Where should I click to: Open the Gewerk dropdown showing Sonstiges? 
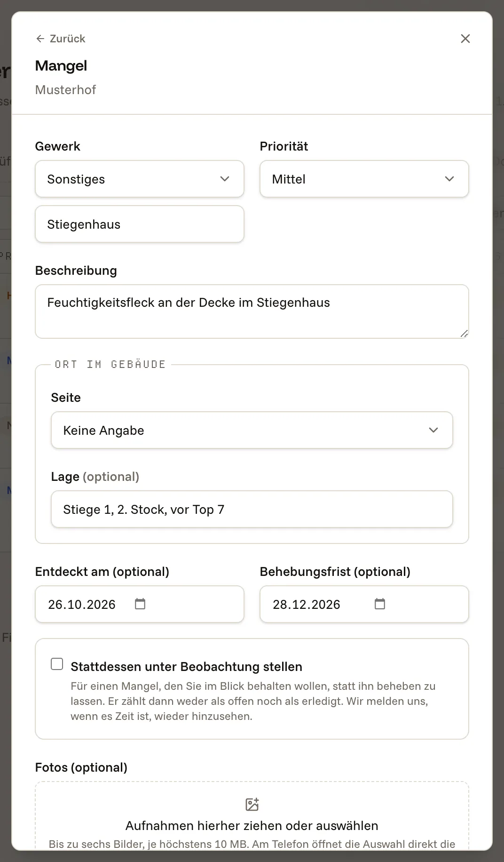(x=140, y=179)
